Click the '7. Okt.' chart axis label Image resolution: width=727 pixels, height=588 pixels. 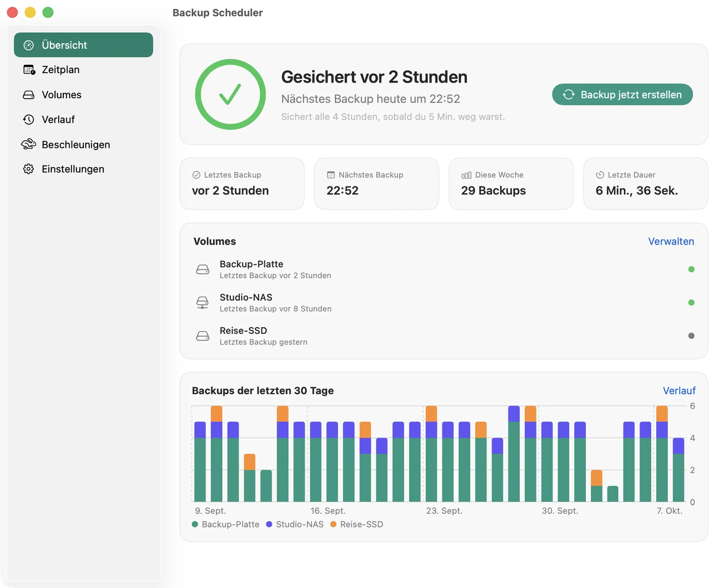(670, 511)
